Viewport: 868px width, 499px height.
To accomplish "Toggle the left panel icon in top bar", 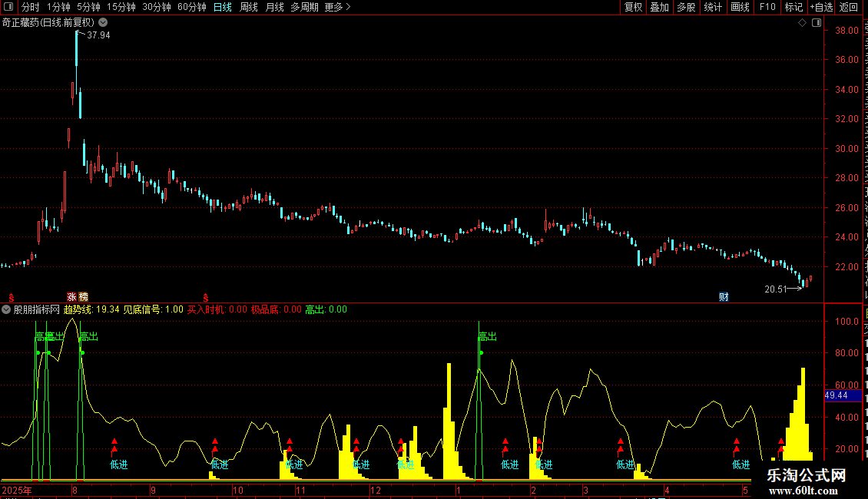I will [x=8, y=7].
